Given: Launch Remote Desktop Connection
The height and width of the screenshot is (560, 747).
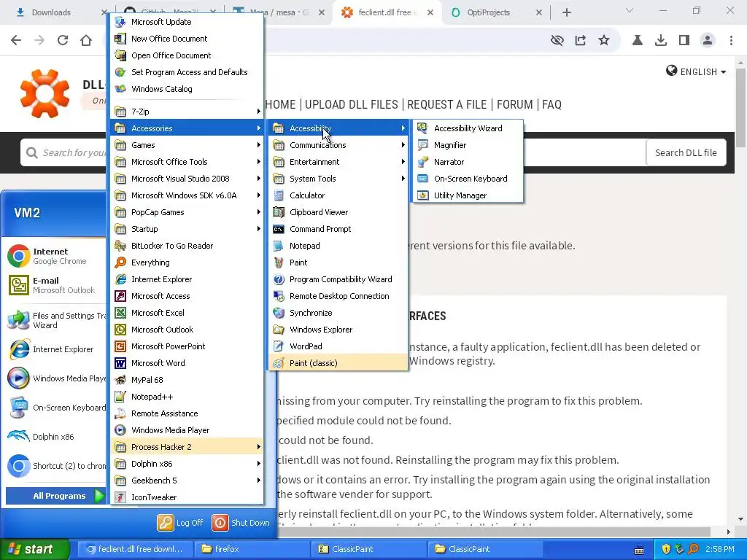Looking at the screenshot, I should pyautogui.click(x=338, y=296).
